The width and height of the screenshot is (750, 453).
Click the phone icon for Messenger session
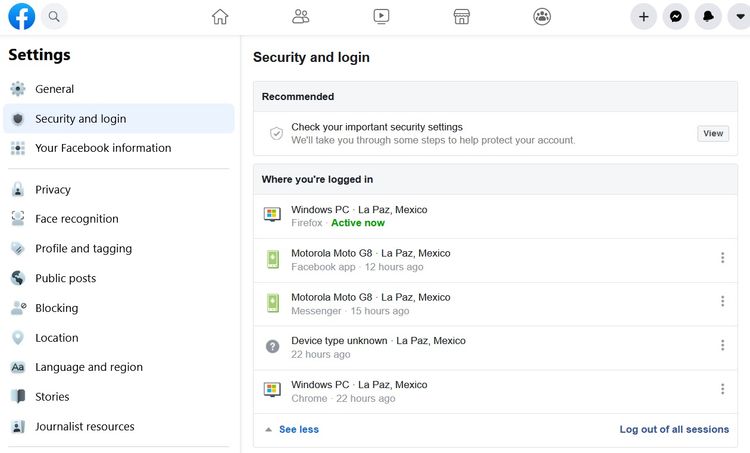pyautogui.click(x=273, y=303)
